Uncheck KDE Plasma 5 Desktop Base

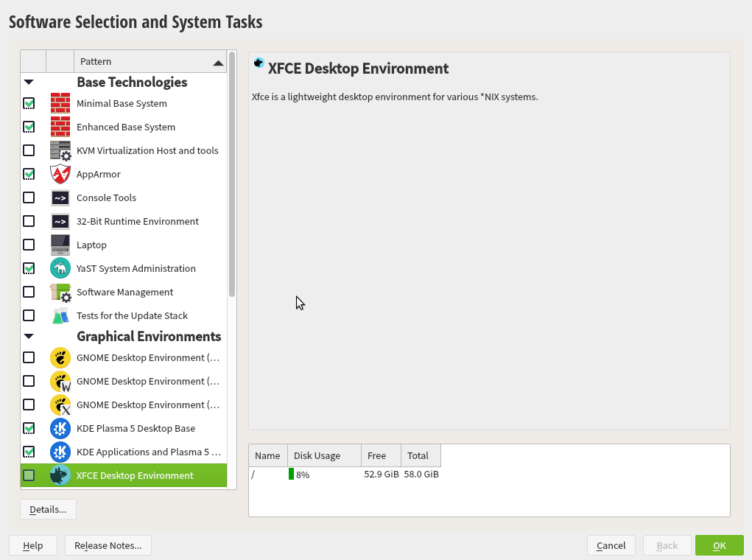coord(29,428)
